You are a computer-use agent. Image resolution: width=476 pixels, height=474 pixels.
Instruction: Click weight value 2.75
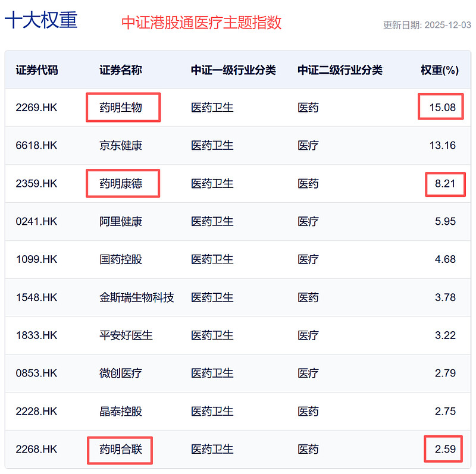click(445, 411)
